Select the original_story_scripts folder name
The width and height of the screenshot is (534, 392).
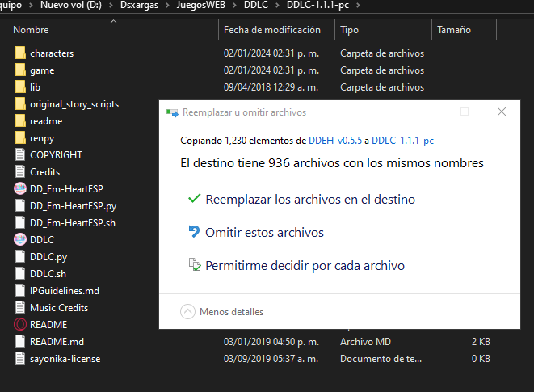click(x=74, y=104)
